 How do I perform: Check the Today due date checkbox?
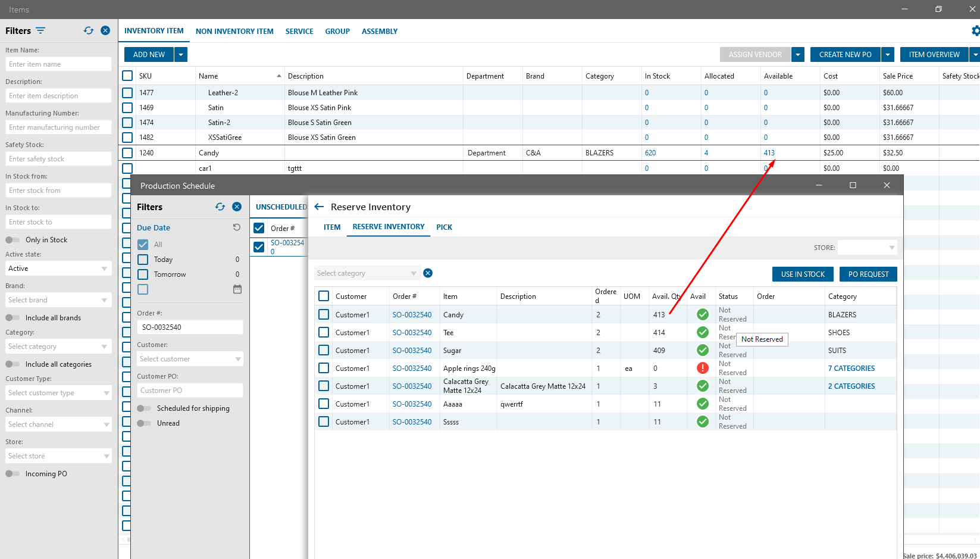click(143, 260)
